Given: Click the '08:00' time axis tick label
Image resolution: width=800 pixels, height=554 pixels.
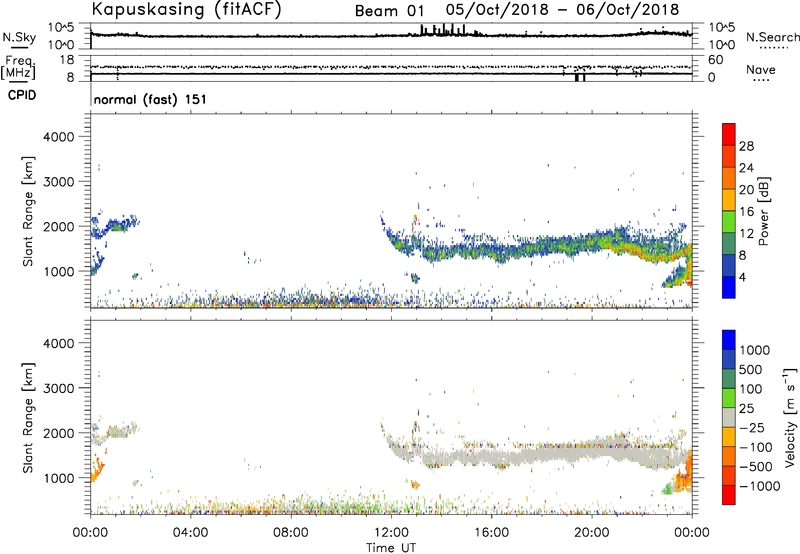Looking at the screenshot, I should coord(291,533).
